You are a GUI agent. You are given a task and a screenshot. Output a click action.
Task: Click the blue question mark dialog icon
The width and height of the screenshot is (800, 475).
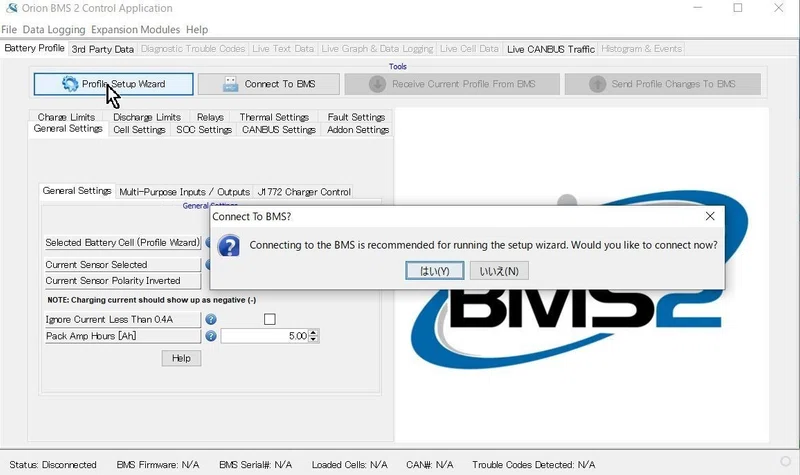coord(229,246)
